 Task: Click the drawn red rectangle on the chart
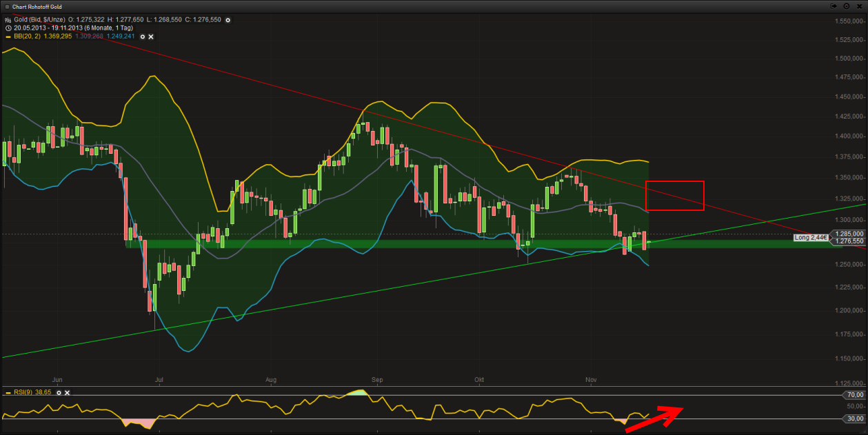click(x=674, y=195)
